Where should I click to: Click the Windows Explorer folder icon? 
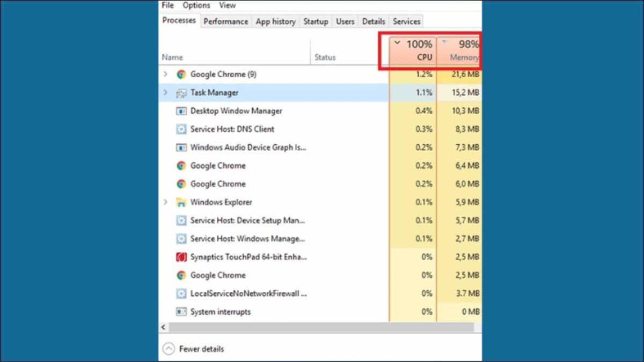[x=181, y=202]
